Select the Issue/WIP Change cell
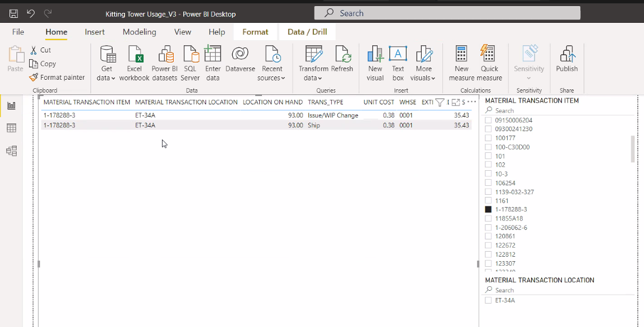 click(x=333, y=116)
